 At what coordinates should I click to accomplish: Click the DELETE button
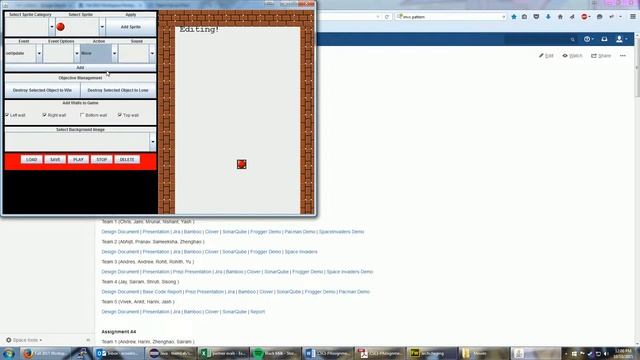[x=127, y=160]
